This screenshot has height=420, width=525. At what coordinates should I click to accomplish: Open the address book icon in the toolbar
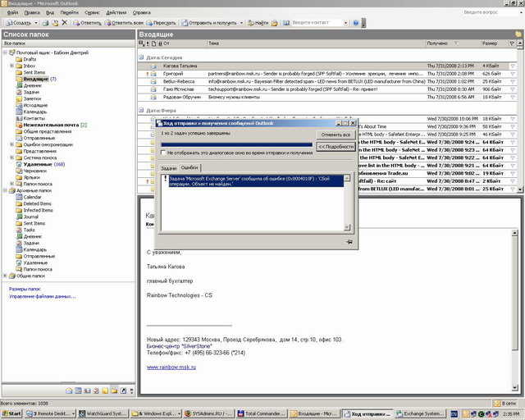coord(286,23)
